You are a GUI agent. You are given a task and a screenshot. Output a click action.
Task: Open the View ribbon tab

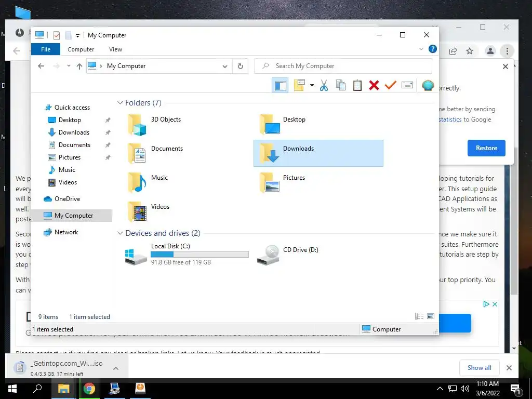(x=115, y=49)
